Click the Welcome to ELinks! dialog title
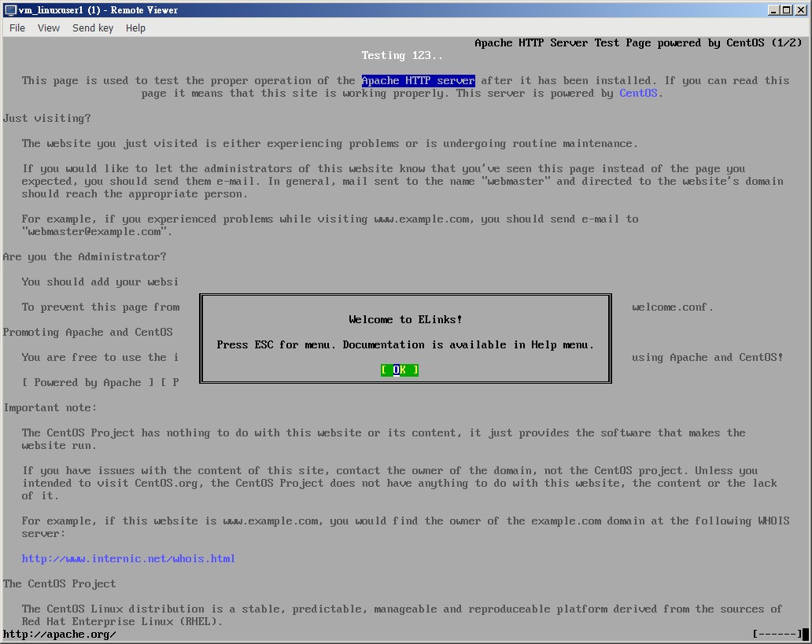The height and width of the screenshot is (644, 812). pos(405,319)
